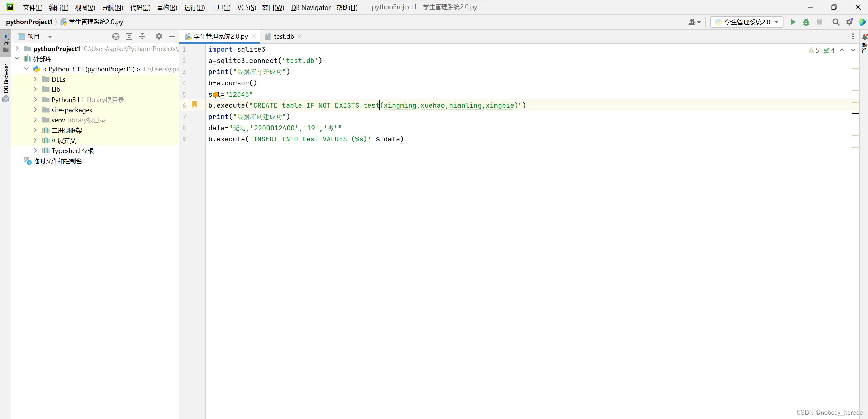868x419 pixels.
Task: Open the DB Navigator menu
Action: point(310,7)
